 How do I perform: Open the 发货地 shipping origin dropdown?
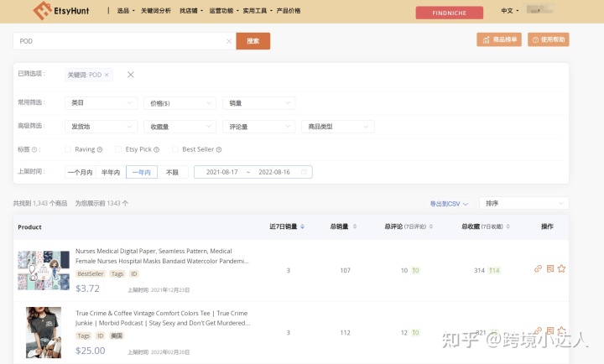tap(101, 127)
